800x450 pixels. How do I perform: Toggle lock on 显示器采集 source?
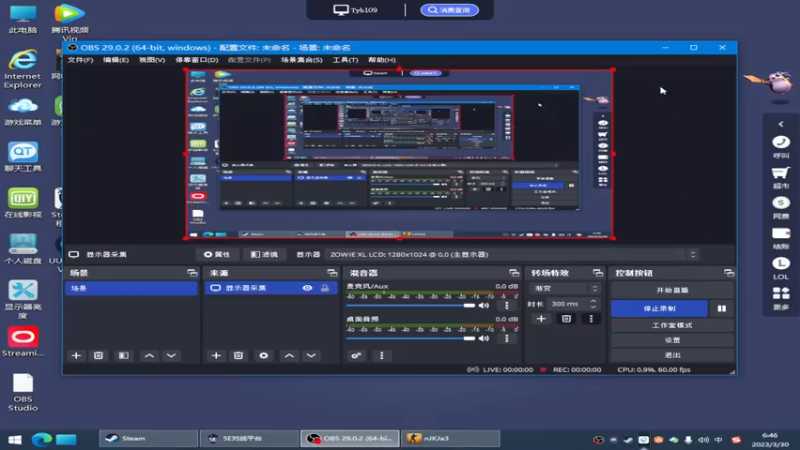325,288
